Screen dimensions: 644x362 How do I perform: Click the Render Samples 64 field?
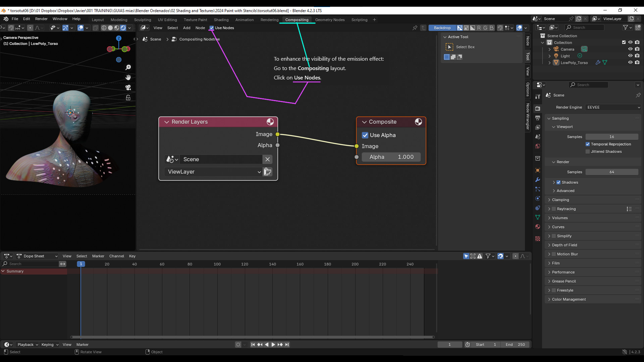point(612,172)
